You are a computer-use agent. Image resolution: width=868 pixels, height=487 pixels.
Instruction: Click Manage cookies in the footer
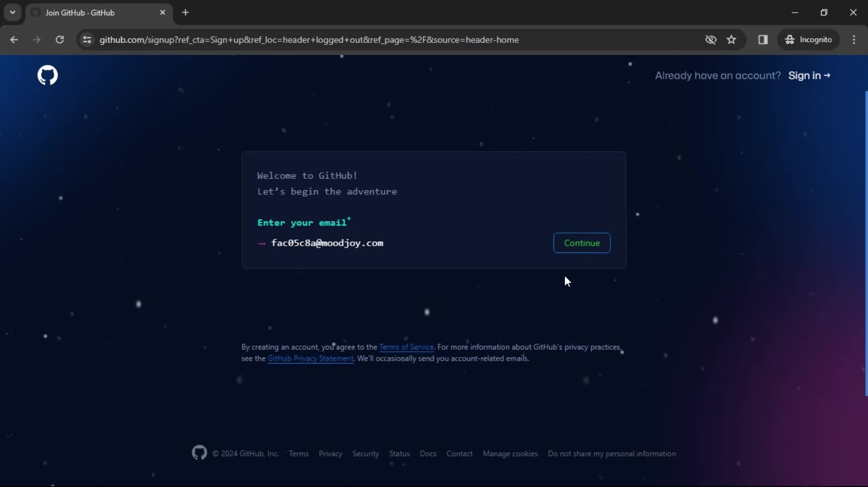coord(510,454)
